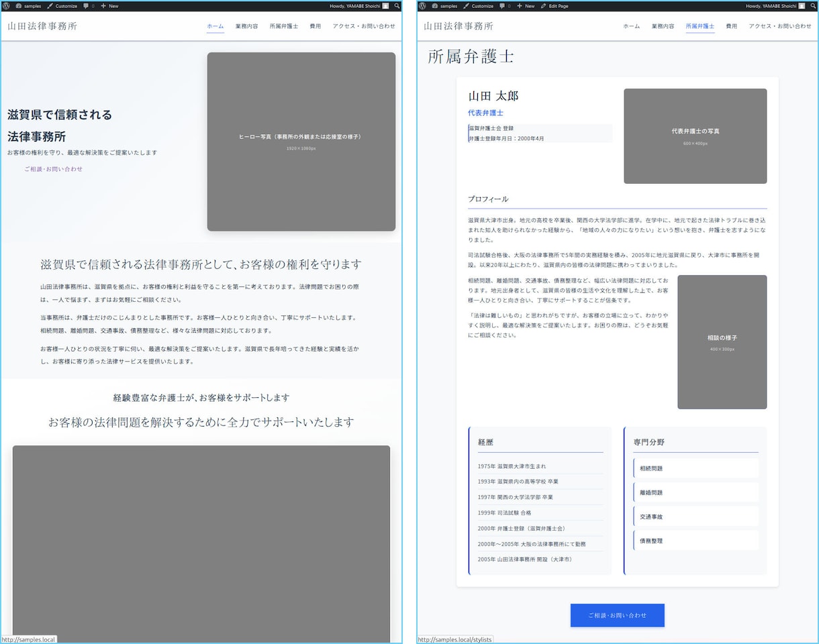
Task: Click blue ご相談・お問い合わせ button in right window
Action: tap(618, 615)
